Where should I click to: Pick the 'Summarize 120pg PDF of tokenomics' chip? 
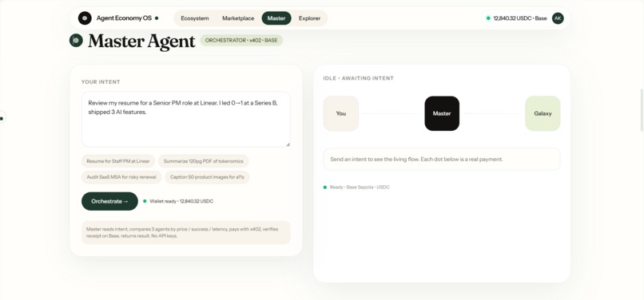pyautogui.click(x=203, y=161)
